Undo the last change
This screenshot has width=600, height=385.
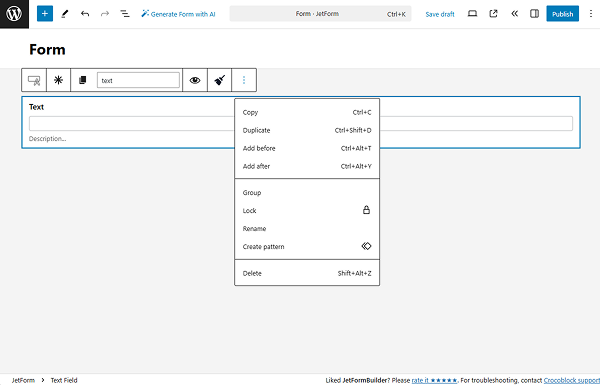coord(85,14)
